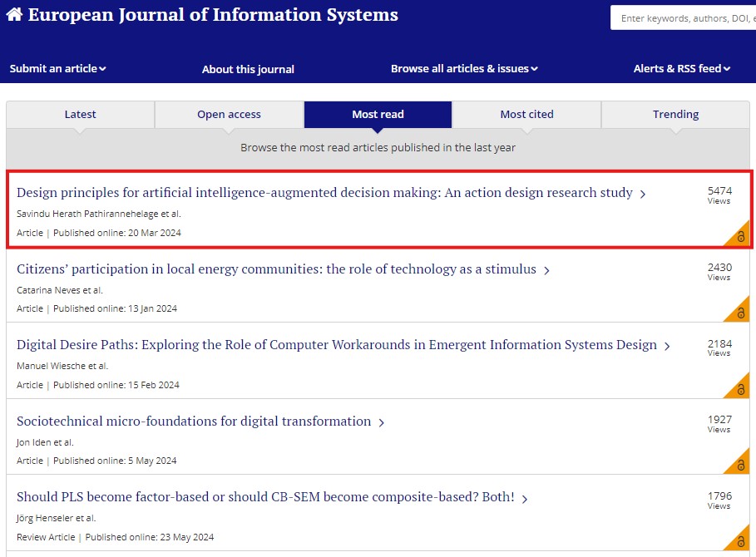Expand Browse all articles & issues menu
Screen dimensions: 756x557
[464, 68]
